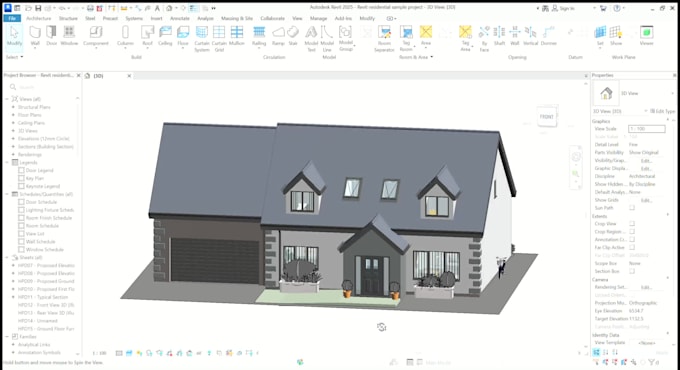
Task: Enable the Section Box checkbox
Action: point(632,271)
